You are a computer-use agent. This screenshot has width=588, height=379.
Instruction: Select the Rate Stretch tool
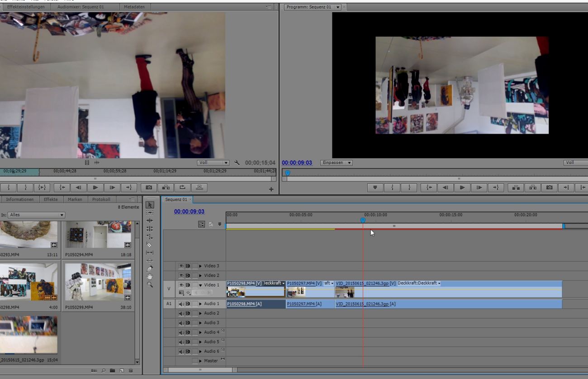tap(150, 237)
